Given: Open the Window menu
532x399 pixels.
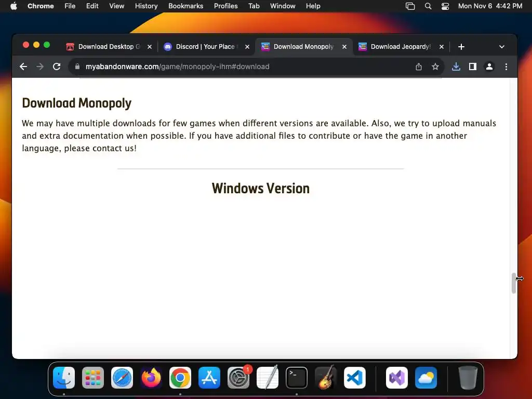Looking at the screenshot, I should coord(283,6).
